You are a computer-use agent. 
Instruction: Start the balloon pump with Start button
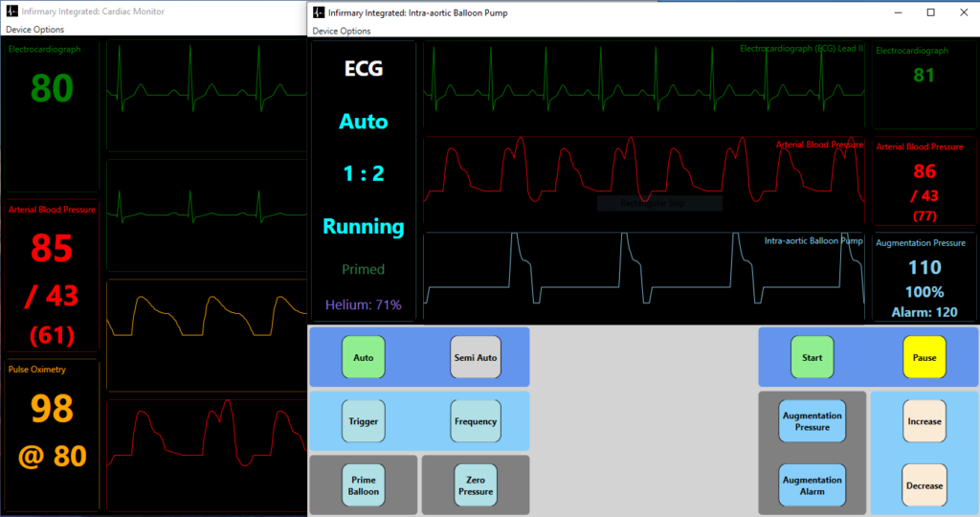point(812,357)
